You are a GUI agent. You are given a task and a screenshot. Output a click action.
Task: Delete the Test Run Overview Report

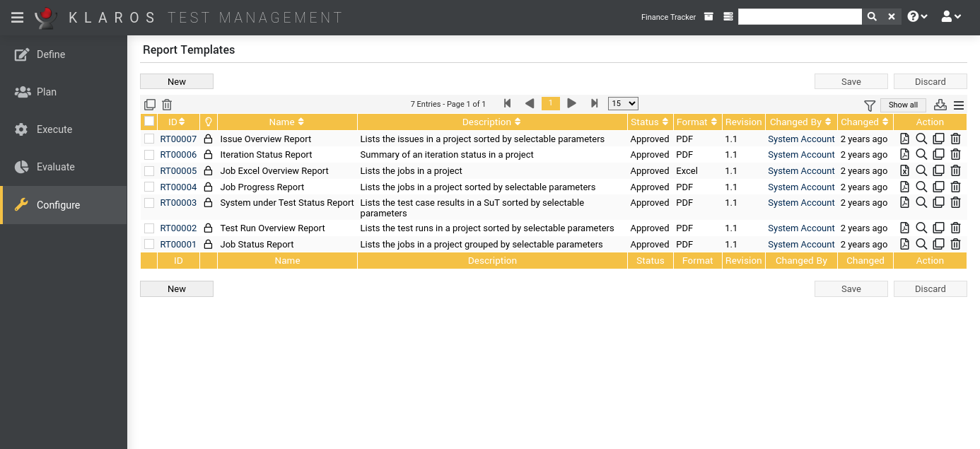955,228
